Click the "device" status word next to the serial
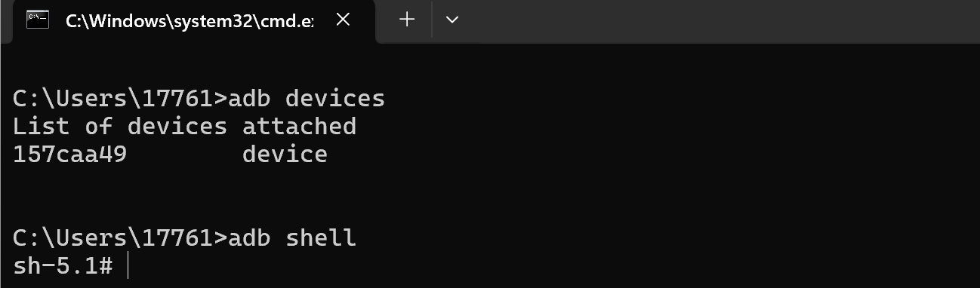 click(285, 155)
